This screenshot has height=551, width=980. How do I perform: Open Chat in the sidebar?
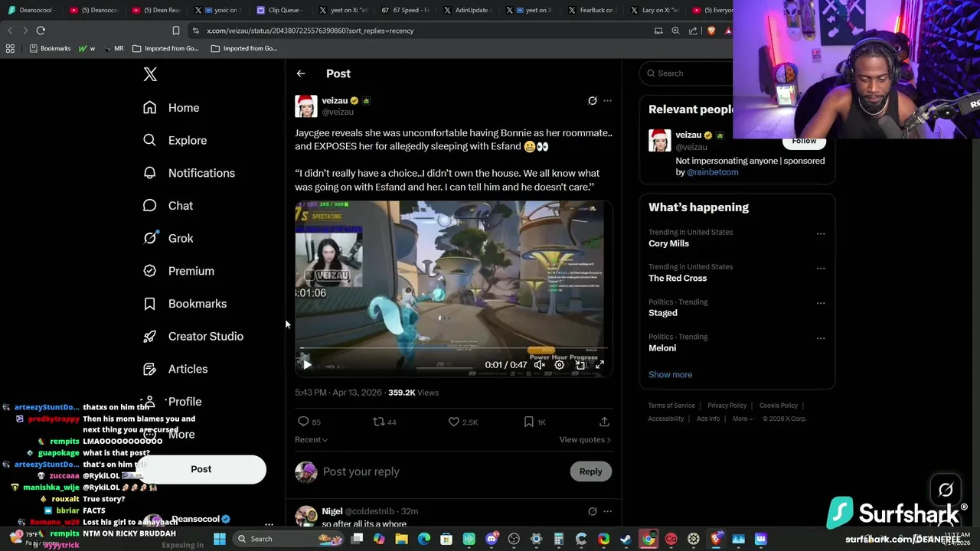tap(168, 206)
